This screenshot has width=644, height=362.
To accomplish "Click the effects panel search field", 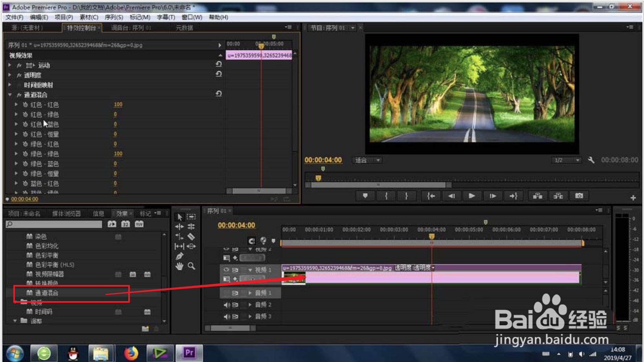I will [x=54, y=224].
